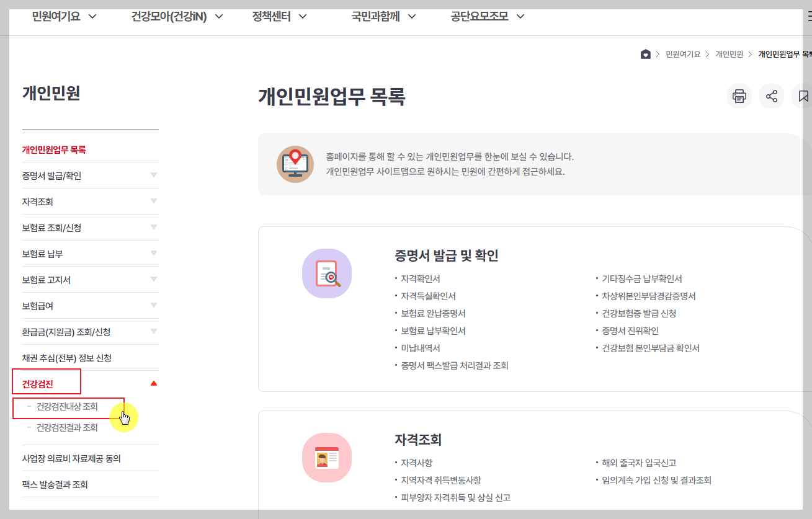Open 차상위본인부담경감증명서 link
This screenshot has height=519, width=812.
[649, 296]
